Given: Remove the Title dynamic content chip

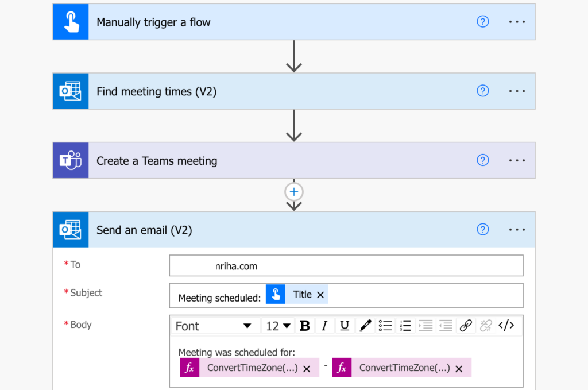Looking at the screenshot, I should click(321, 294).
